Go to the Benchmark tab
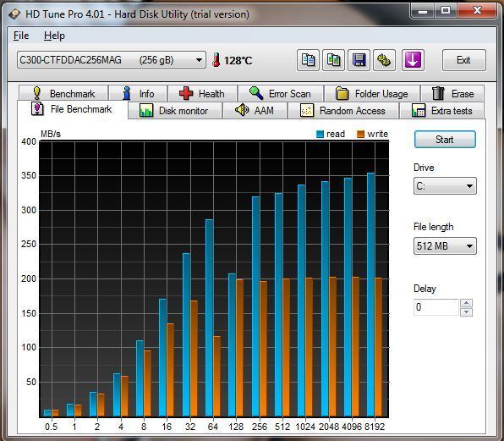 pos(63,94)
